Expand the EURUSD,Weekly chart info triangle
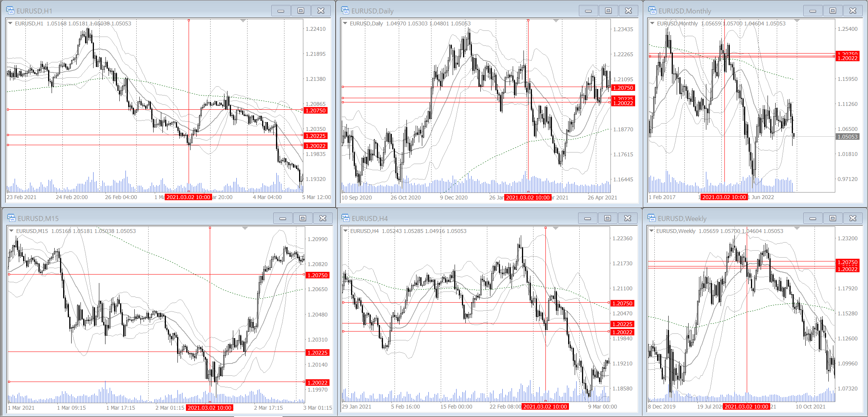This screenshot has height=417, width=868. pos(652,231)
